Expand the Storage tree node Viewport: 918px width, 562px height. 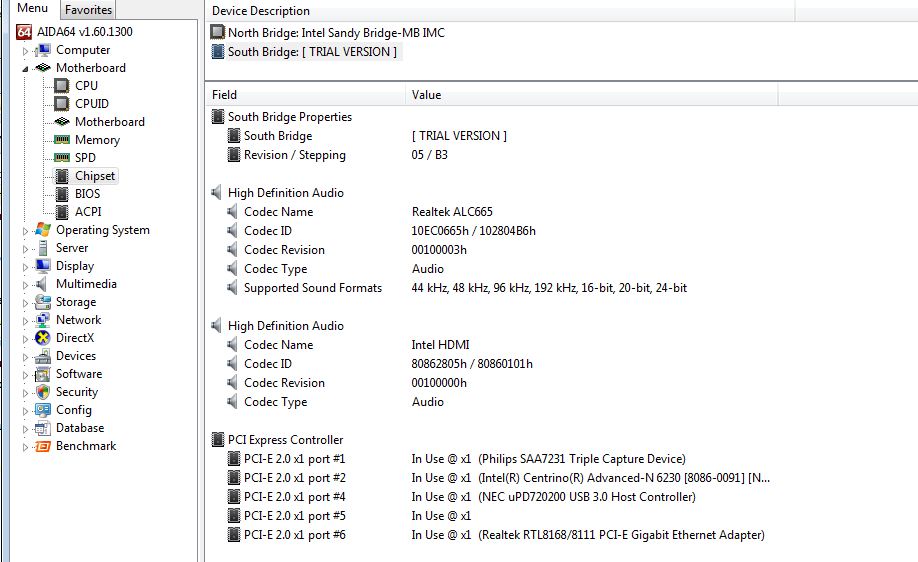tap(25, 303)
